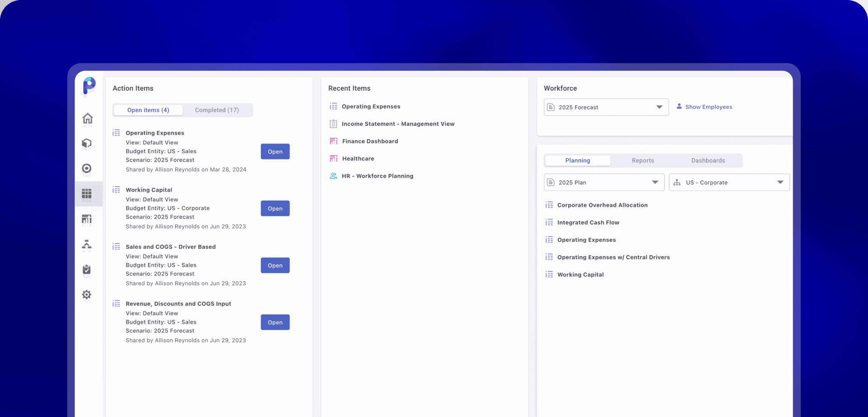
Task: Click icon beside planning Operating Expenses template
Action: pos(549,240)
